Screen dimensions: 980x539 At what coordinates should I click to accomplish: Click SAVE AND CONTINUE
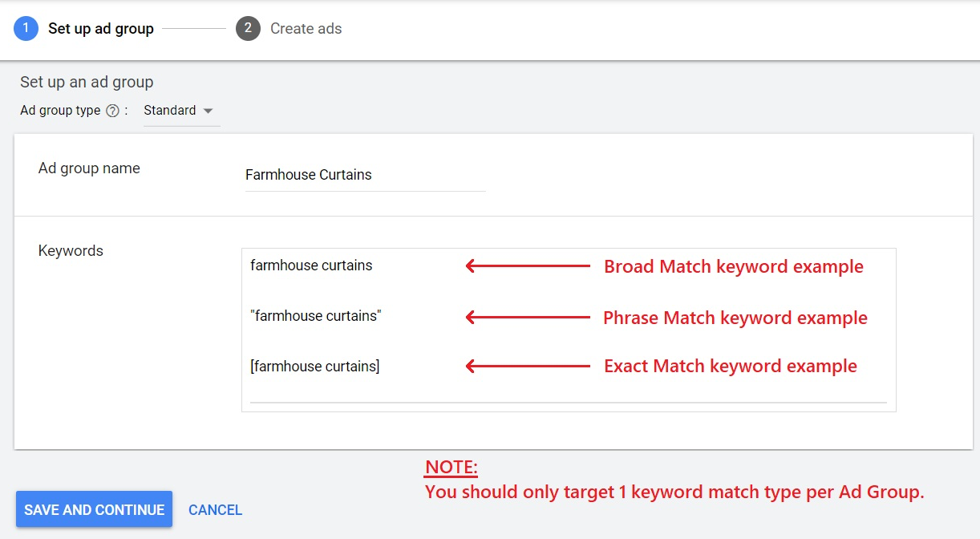93,509
